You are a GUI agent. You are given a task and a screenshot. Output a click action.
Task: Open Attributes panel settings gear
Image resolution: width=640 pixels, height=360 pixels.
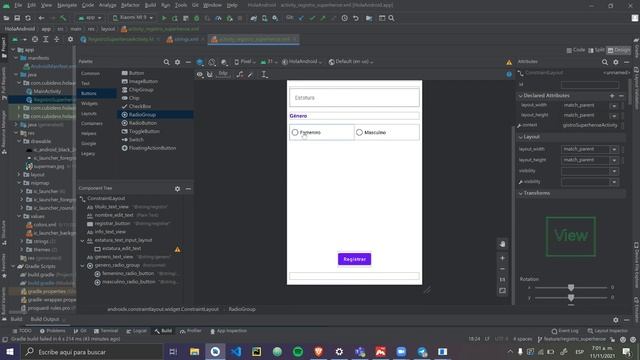pyautogui.click(x=616, y=62)
